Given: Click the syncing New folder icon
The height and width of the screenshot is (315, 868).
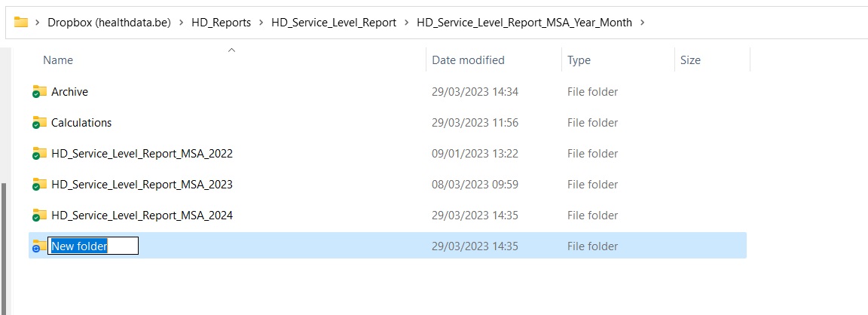Looking at the screenshot, I should point(40,246).
